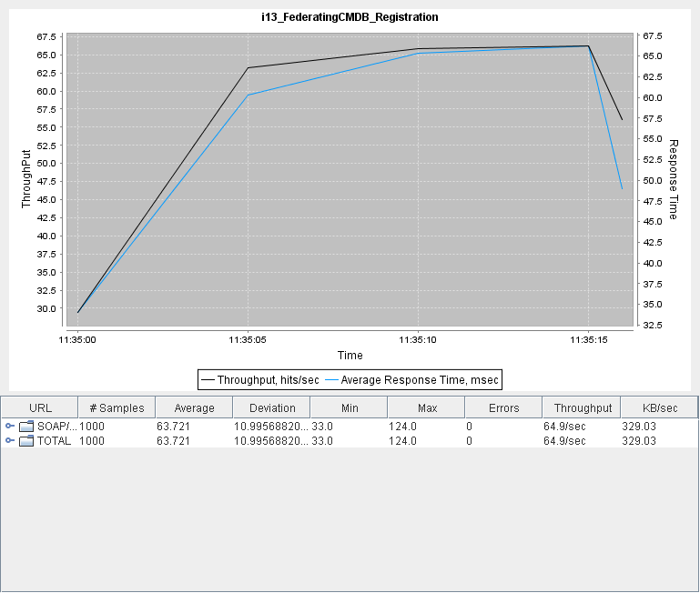The image size is (700, 593).
Task: Sort by the URL column header
Action: click(40, 407)
